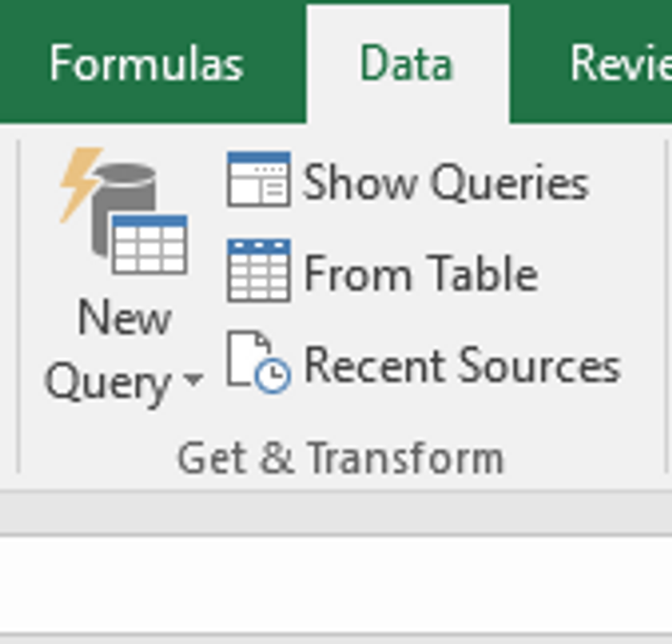This screenshot has width=672, height=644.
Task: Click the small table on New Query icon
Action: (x=149, y=245)
